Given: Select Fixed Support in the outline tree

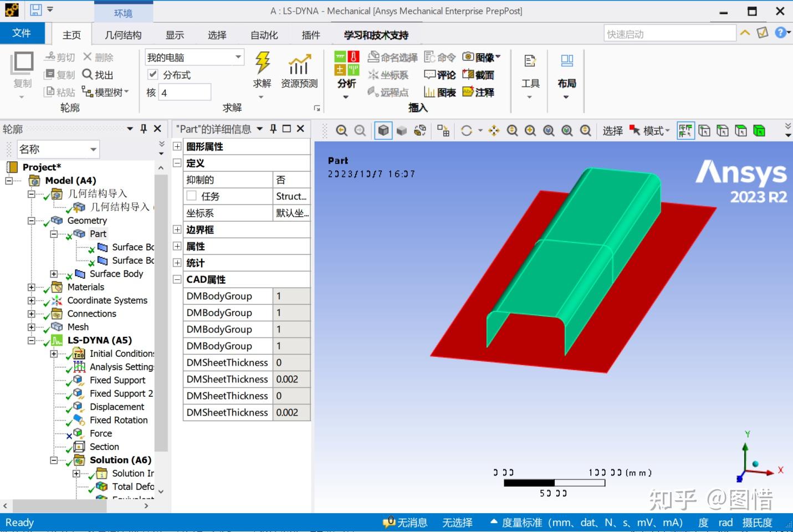Looking at the screenshot, I should (x=117, y=380).
